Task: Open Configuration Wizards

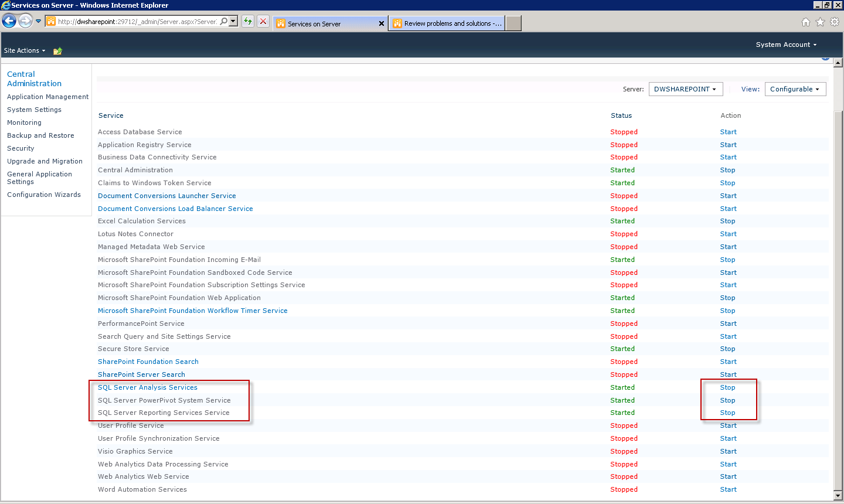Action: click(x=44, y=195)
